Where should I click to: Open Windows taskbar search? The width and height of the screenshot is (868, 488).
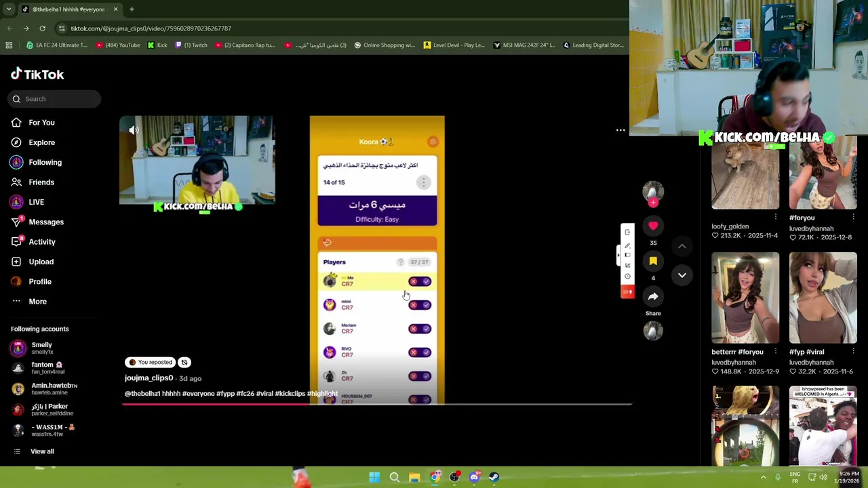tap(394, 477)
